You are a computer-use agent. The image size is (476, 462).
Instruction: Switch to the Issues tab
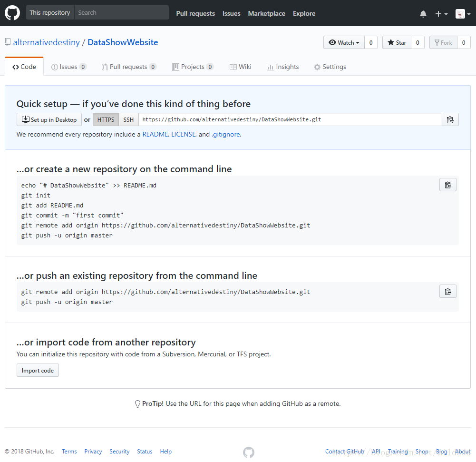coord(68,67)
